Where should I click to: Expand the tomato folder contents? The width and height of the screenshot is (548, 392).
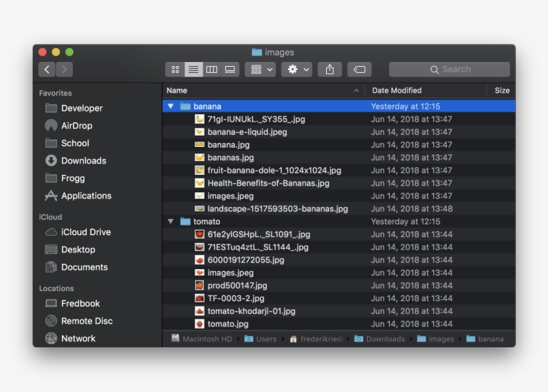point(171,221)
